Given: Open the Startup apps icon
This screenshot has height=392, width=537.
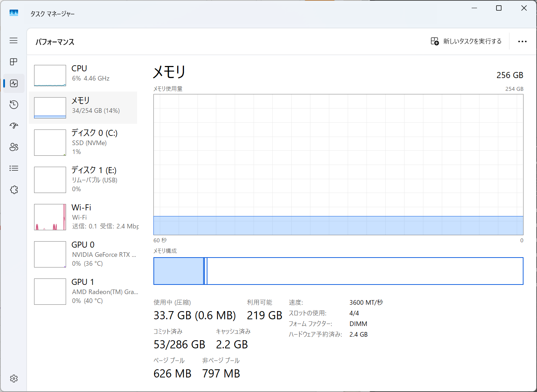Looking at the screenshot, I should (14, 126).
